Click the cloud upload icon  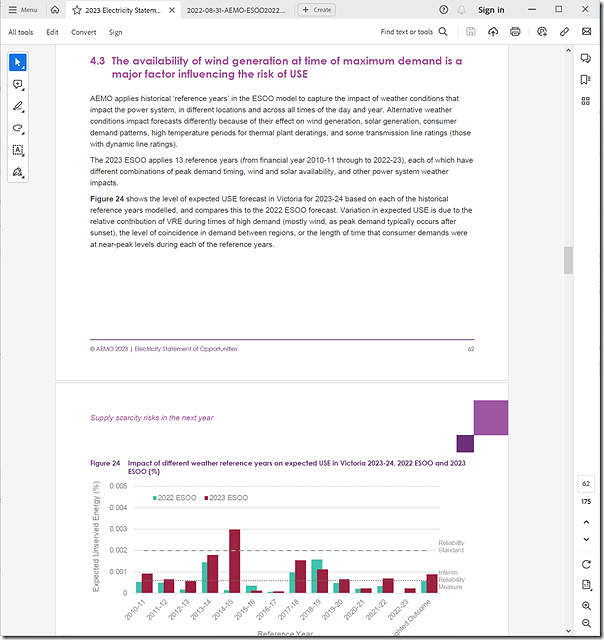pos(493,31)
